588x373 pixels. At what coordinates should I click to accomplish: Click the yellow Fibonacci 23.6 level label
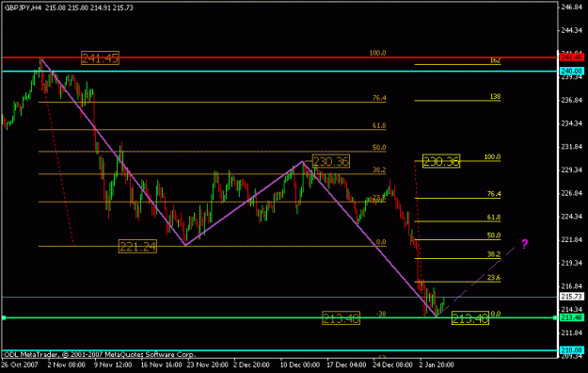pos(494,278)
